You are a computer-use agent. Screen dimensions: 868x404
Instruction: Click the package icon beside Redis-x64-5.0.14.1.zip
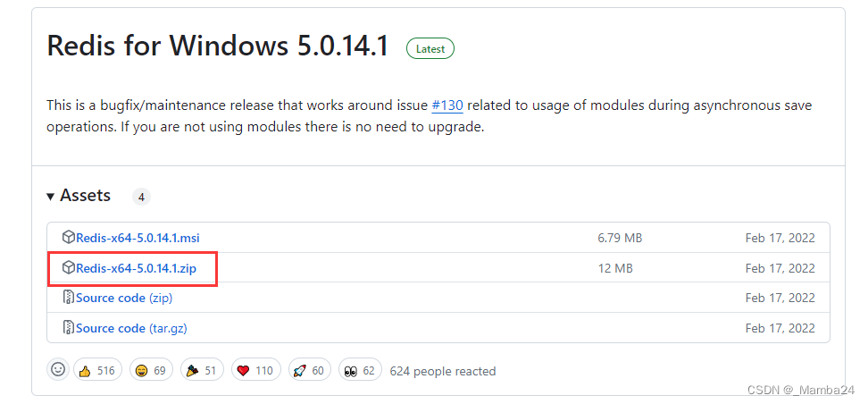click(69, 268)
